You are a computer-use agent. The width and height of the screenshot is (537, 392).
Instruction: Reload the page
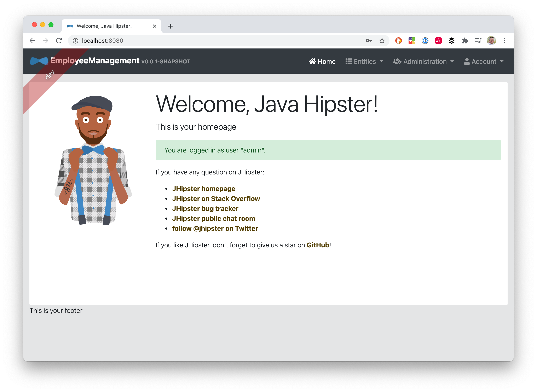pos(59,41)
